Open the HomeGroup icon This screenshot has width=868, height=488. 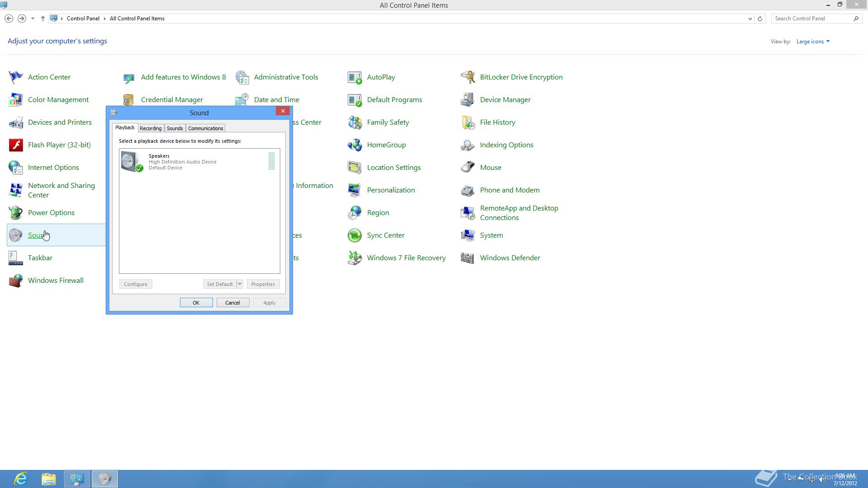(x=355, y=145)
